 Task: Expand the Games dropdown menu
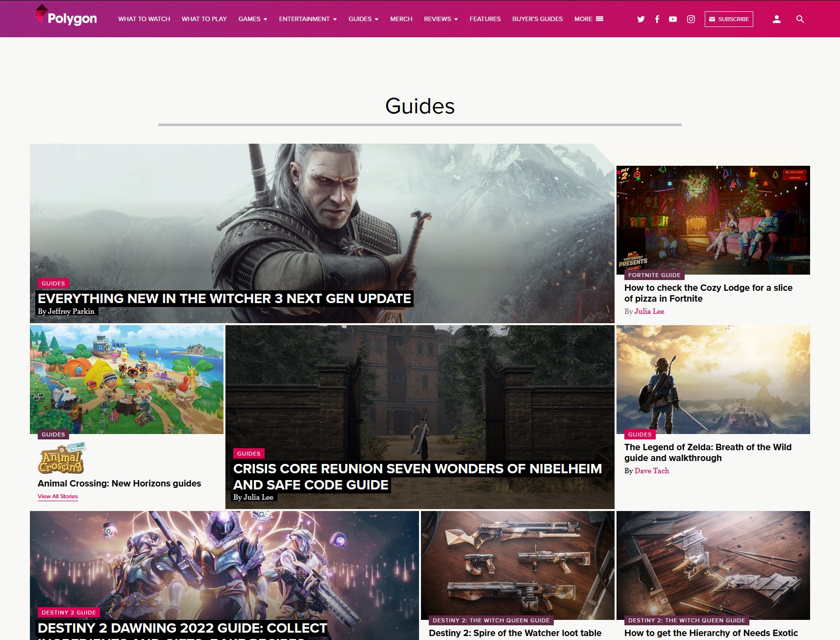coord(253,19)
